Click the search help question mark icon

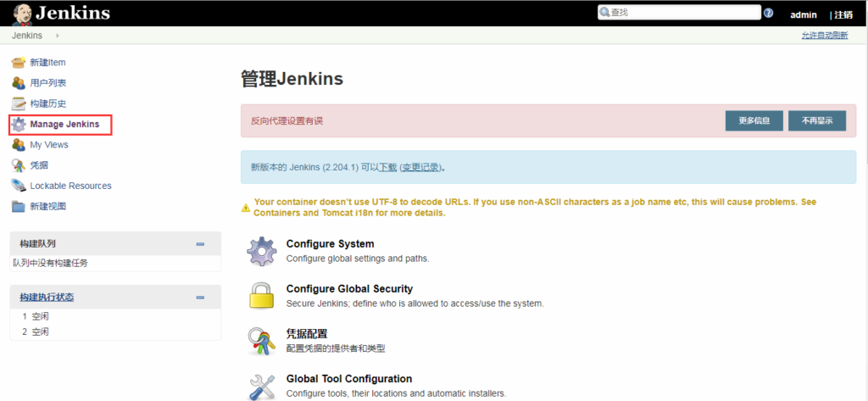768,14
